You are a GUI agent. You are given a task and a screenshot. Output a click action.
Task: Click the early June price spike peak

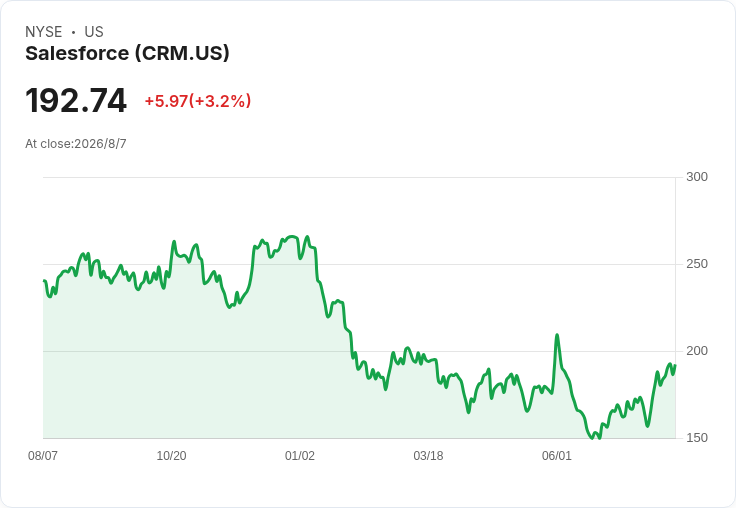tap(557, 335)
